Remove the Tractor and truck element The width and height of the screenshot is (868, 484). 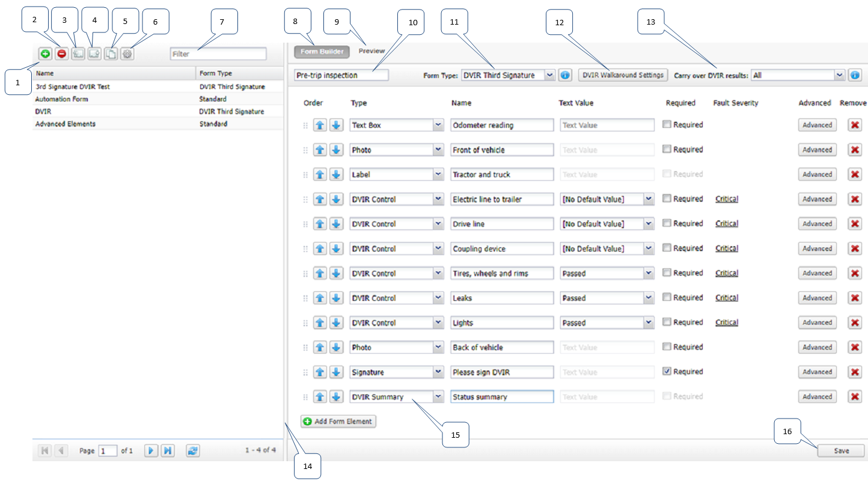[855, 174]
